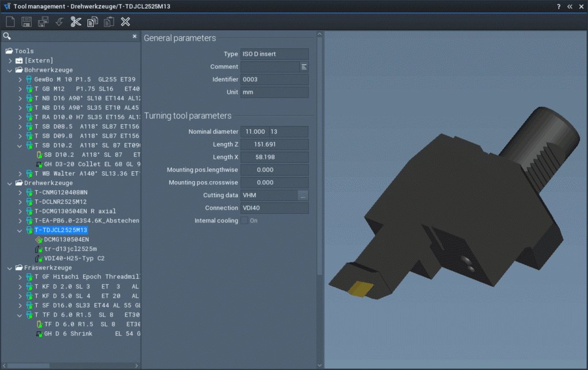Click the Delete X toolbar icon
Screen dimensions: 588x370
tap(125, 22)
